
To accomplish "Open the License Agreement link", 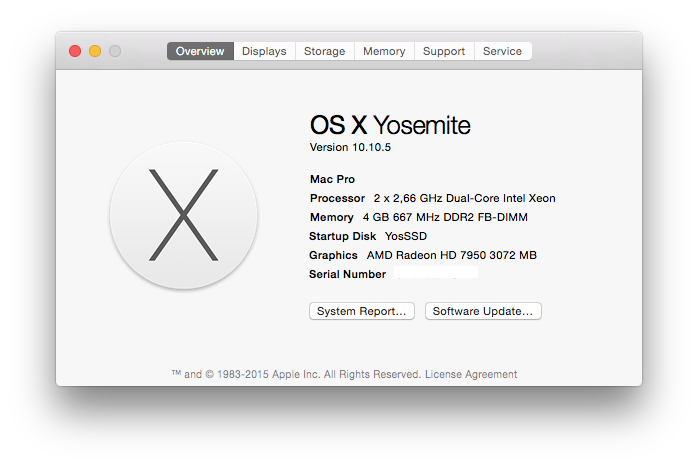I will pyautogui.click(x=471, y=374).
